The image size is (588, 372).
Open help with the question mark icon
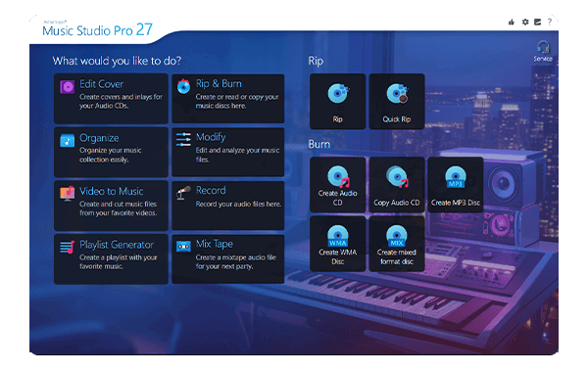550,23
